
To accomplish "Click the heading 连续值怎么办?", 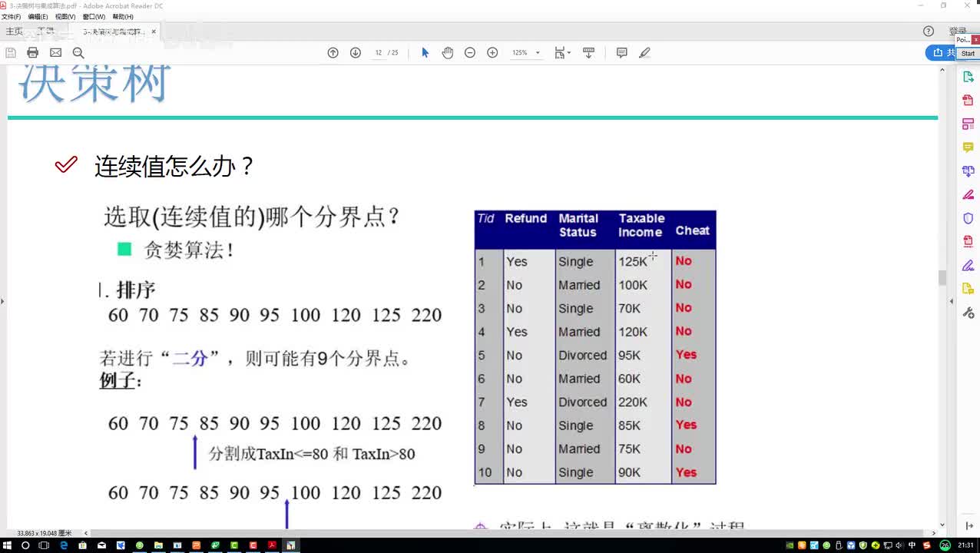I will click(x=174, y=165).
